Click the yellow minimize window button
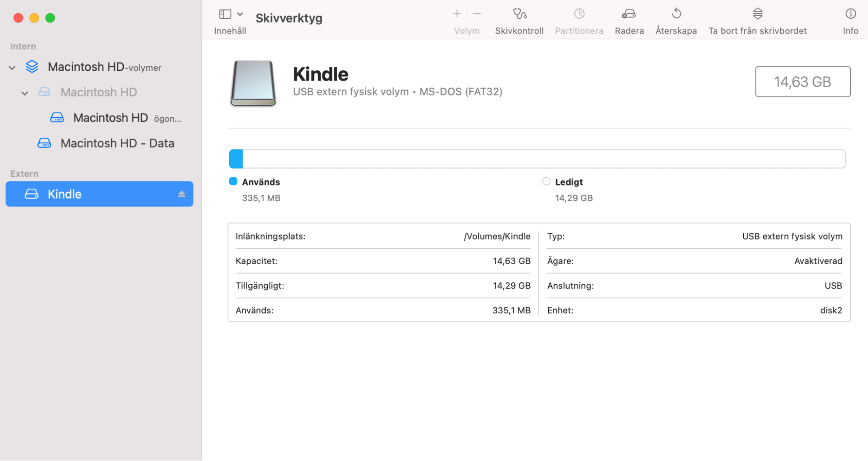 pos(34,18)
